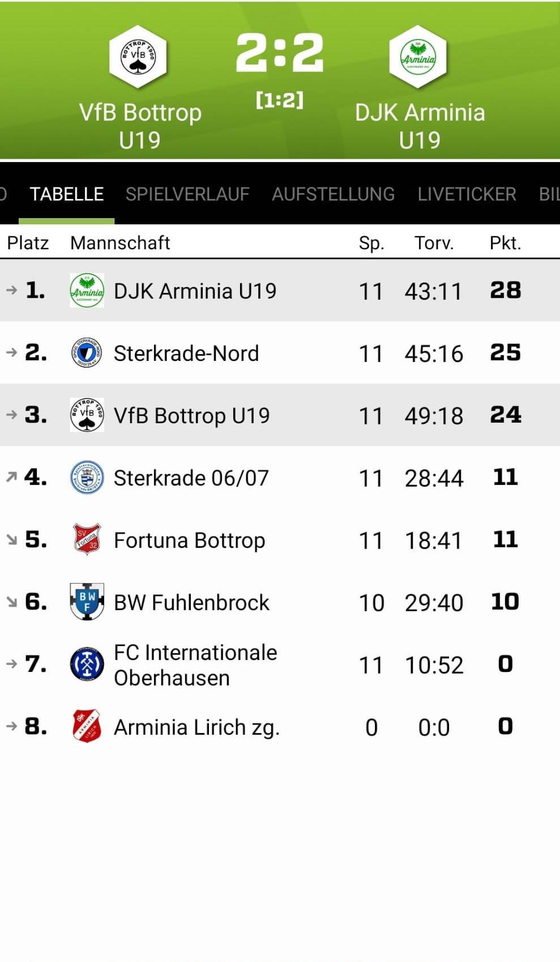The height and width of the screenshot is (962, 560).
Task: Click the 2:2 match score
Action: [280, 53]
